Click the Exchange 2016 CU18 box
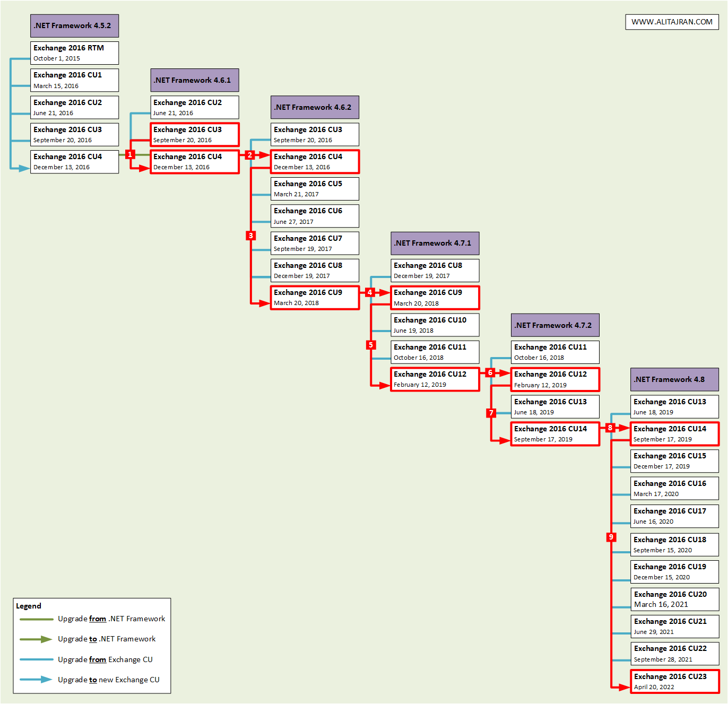 click(x=674, y=544)
